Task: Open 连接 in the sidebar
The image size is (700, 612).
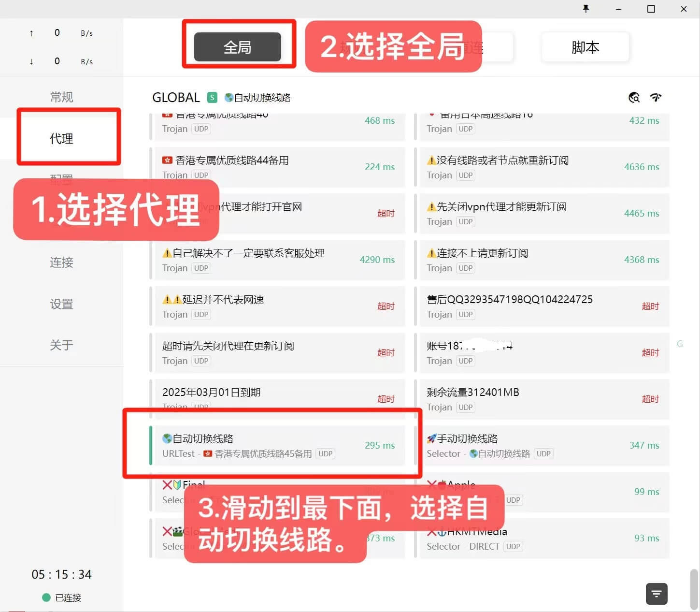Action: (62, 262)
